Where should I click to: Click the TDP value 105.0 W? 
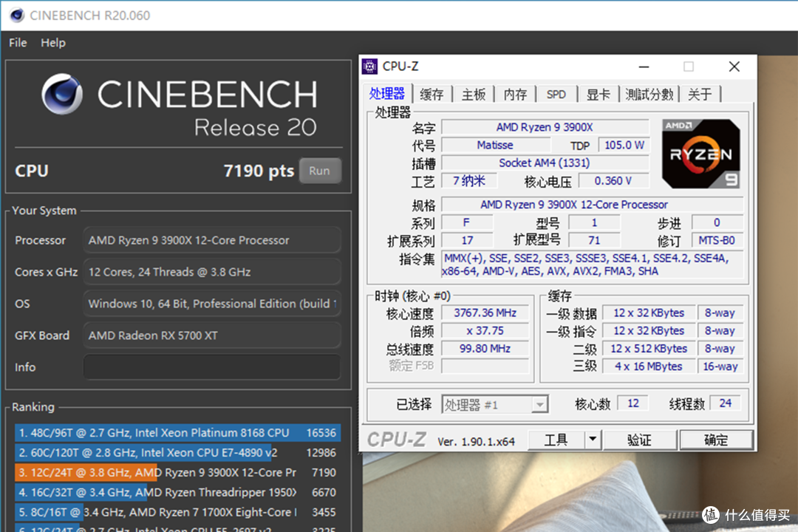624,145
